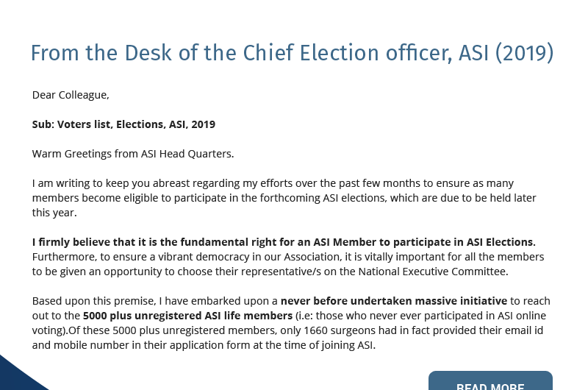Click the 'Dear Colleague,' salutation line

pos(71,95)
